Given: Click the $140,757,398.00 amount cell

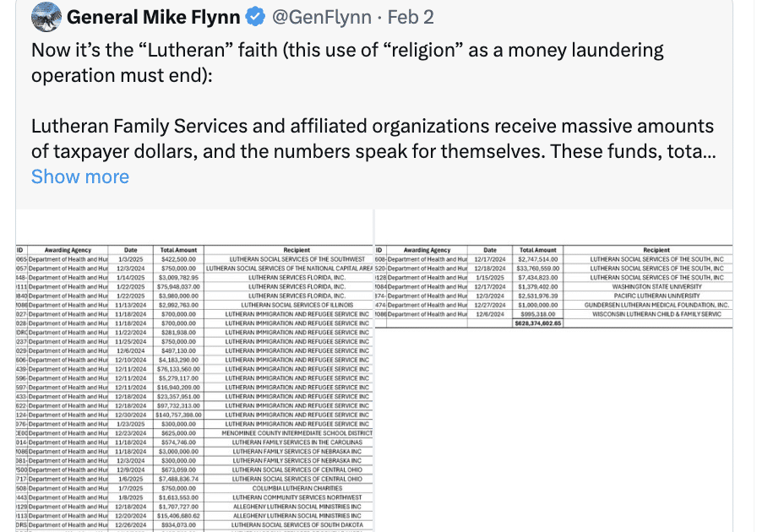Looking at the screenshot, I should click(x=178, y=415).
